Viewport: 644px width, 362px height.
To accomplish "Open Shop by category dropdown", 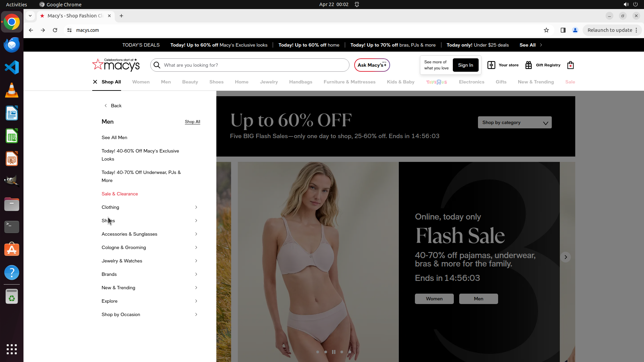I will 515,123.
